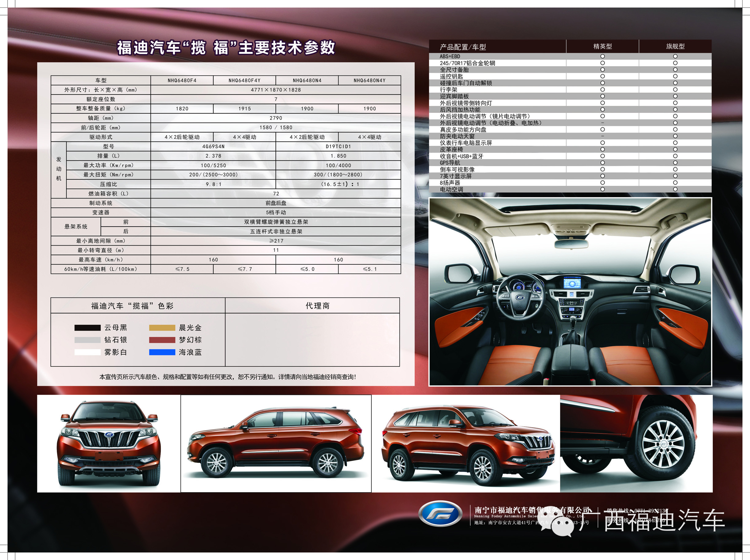This screenshot has width=750, height=560.
Task: Click curb weight value 1820
Action: pyautogui.click(x=182, y=109)
